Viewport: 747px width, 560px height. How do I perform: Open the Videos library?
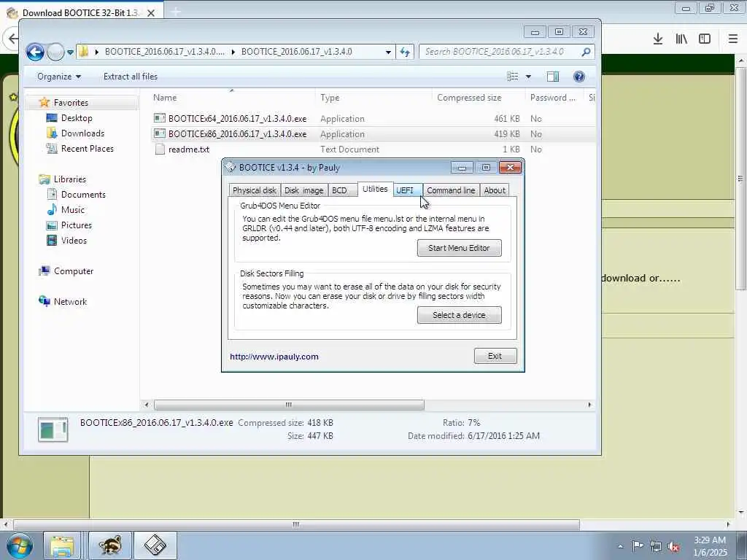pos(74,240)
